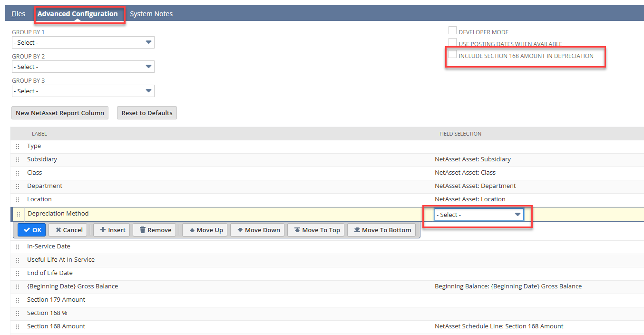Click New NetAsset Report Column button
The width and height of the screenshot is (644, 335).
tap(60, 113)
